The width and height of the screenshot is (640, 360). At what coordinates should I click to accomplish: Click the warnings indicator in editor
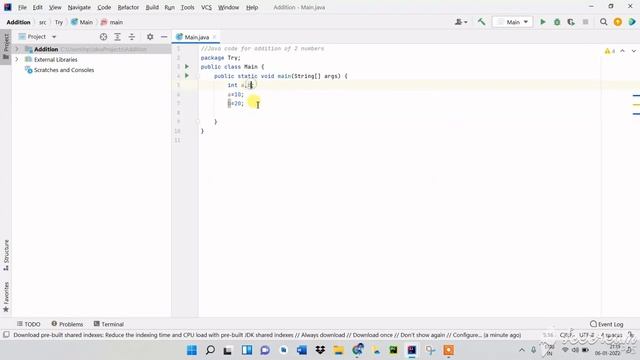[610, 51]
